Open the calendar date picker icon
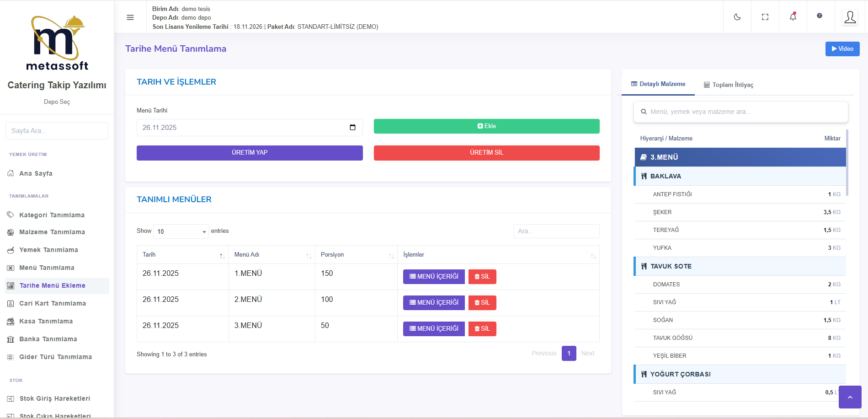The height and width of the screenshot is (419, 868). (x=352, y=128)
